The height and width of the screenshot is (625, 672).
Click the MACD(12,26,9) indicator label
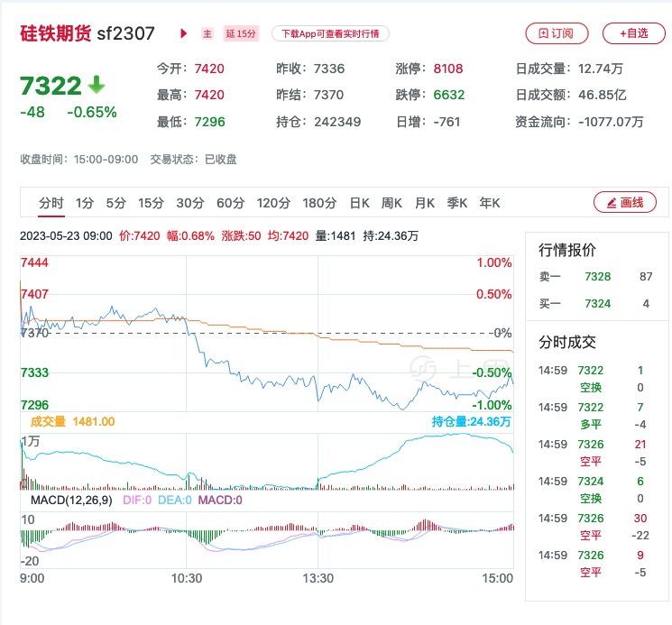coord(69,500)
